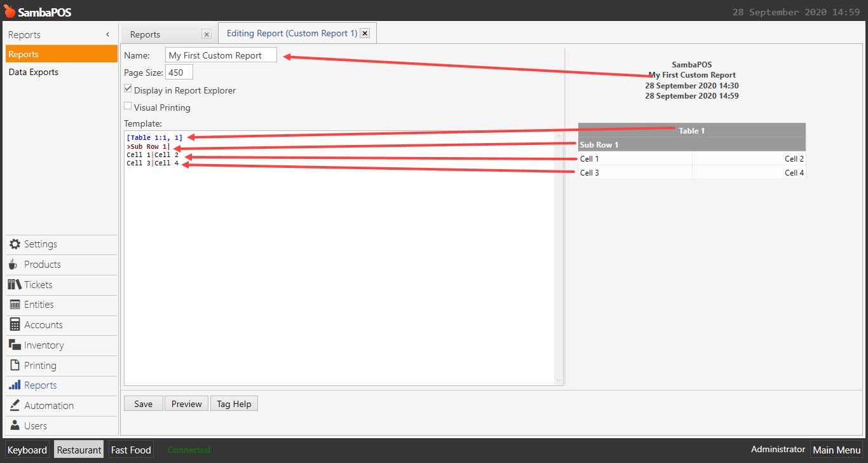Enable Visual Printing
This screenshot has height=463, width=868.
[126, 106]
